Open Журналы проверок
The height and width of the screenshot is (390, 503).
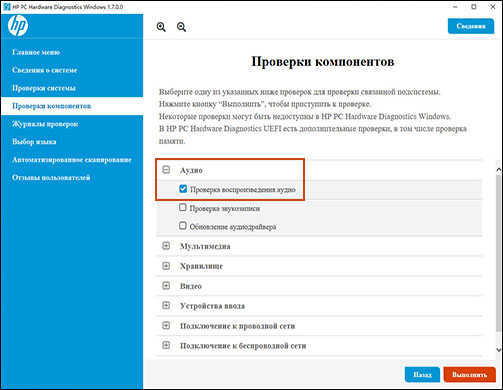45,124
